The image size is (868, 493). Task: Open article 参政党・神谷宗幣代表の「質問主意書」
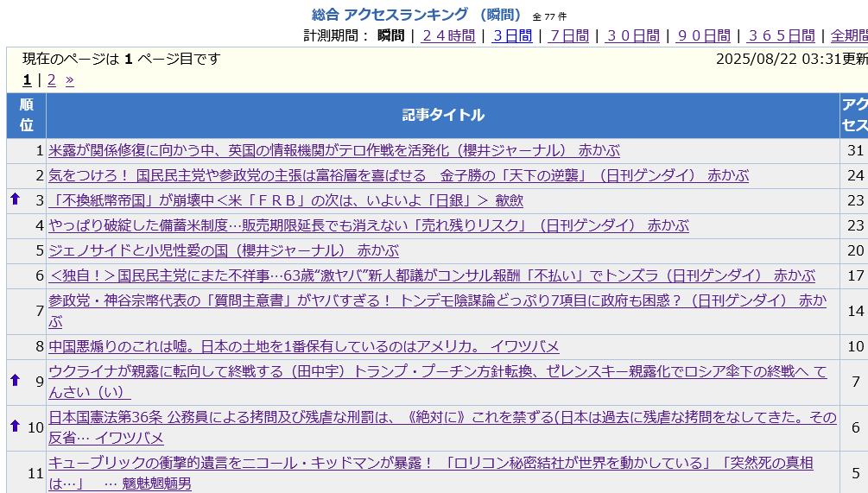[437, 311]
